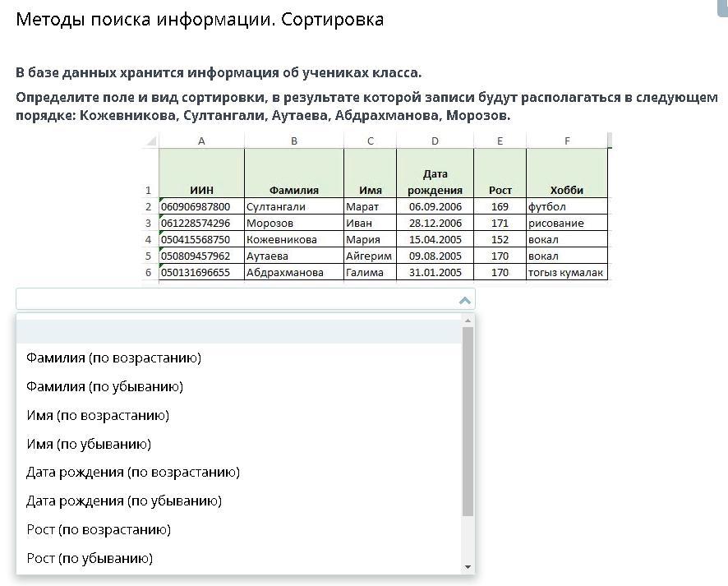Click the cell containing "Аутаева"

click(x=294, y=256)
